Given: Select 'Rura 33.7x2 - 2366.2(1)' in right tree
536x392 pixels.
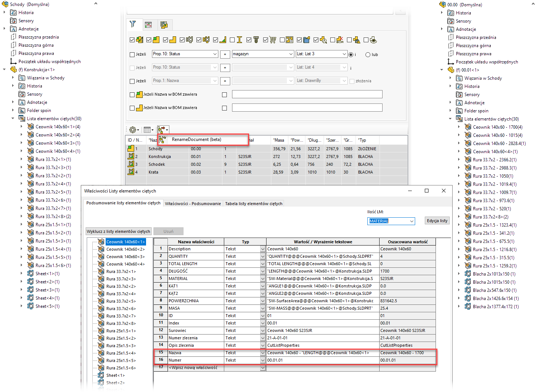Looking at the screenshot, I should 494,160.
